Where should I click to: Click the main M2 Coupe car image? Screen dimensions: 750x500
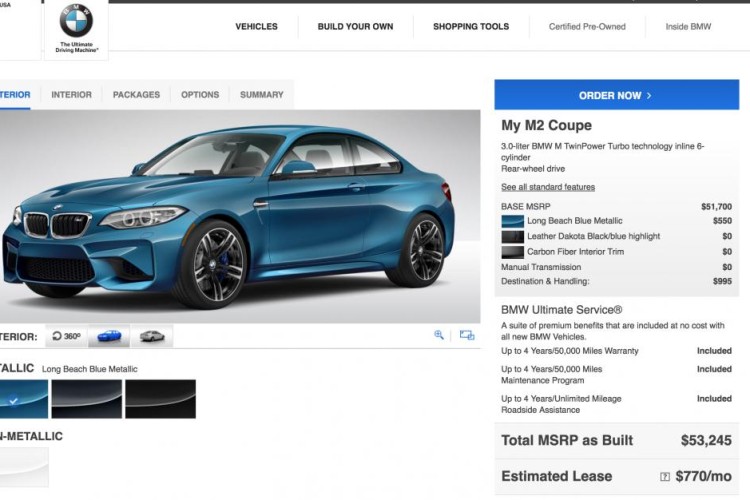(240, 216)
